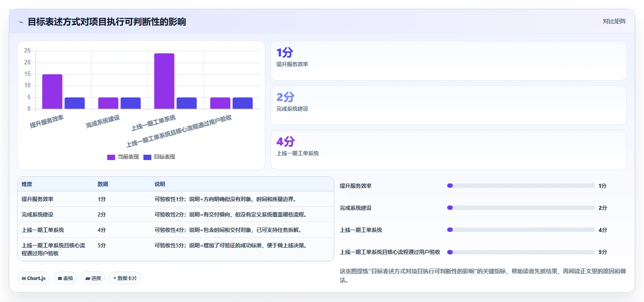Open the 1分 提升服务效率 data card
The width and height of the screenshot is (644, 302).
[x=448, y=60]
